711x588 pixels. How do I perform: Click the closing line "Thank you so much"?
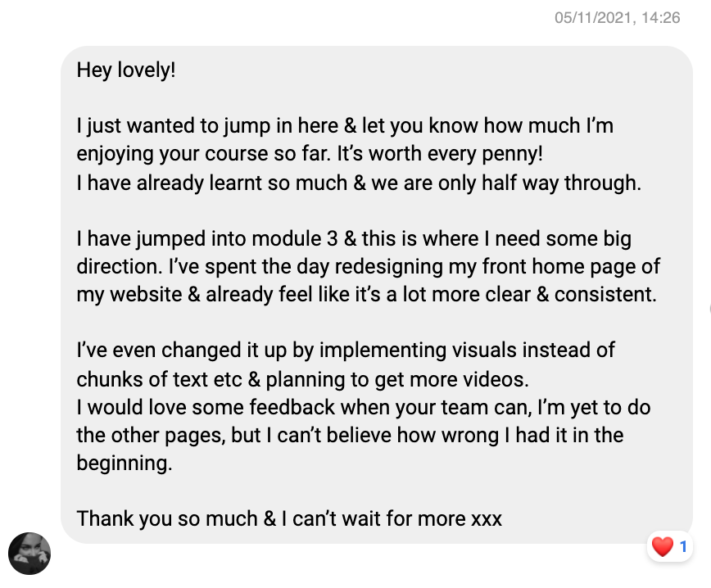(167, 518)
